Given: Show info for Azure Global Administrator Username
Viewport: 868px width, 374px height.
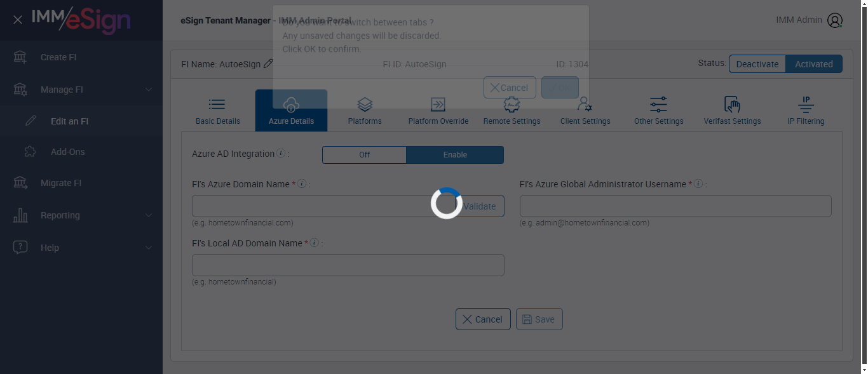Looking at the screenshot, I should (x=698, y=184).
